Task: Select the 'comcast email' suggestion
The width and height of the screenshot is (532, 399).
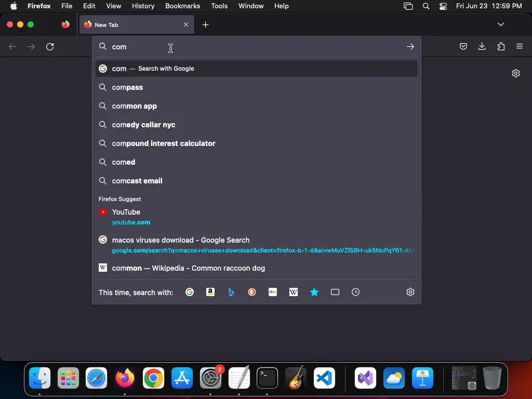Action: pos(257,180)
